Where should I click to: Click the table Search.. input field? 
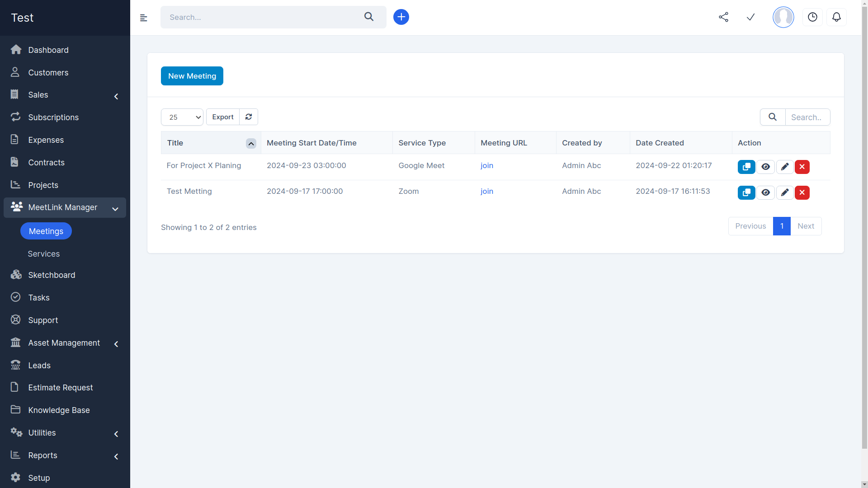807,117
